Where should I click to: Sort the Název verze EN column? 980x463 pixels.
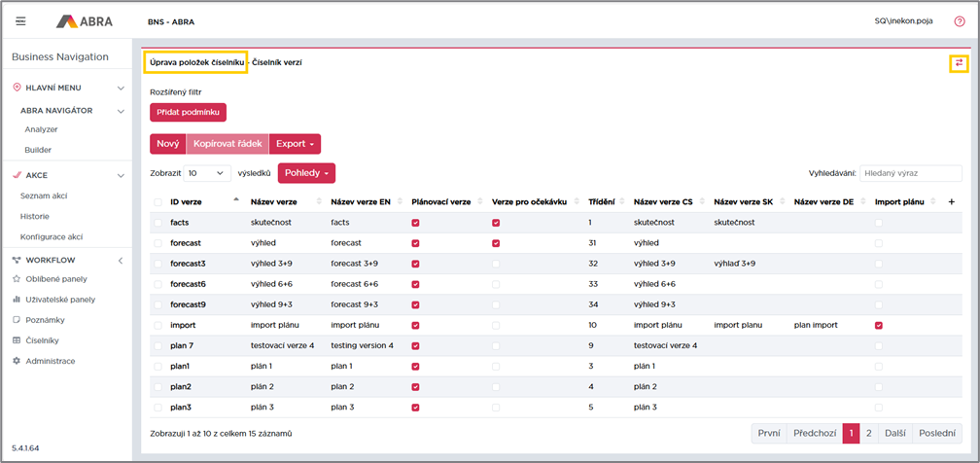[x=402, y=201]
